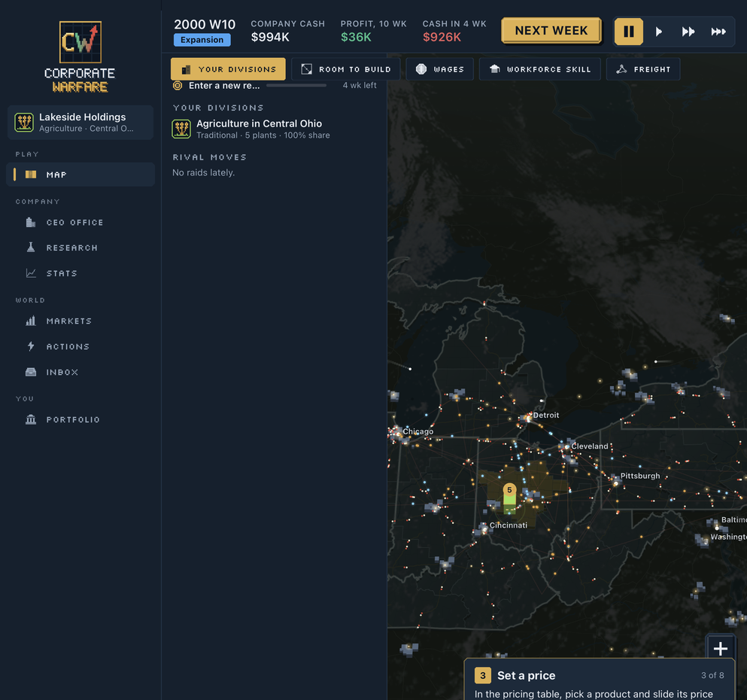Click the '4 wk left' label
The image size is (747, 700).
[360, 86]
